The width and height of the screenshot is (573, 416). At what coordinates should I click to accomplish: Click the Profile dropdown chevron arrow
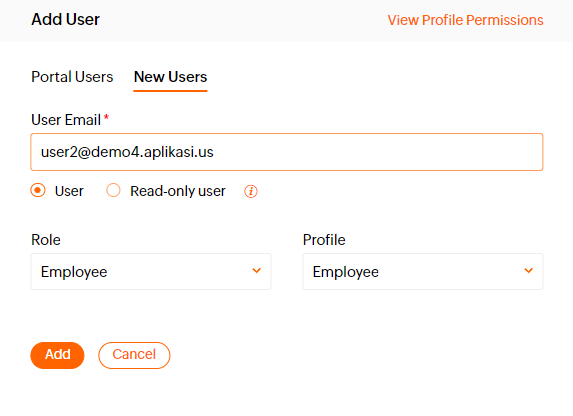(528, 271)
